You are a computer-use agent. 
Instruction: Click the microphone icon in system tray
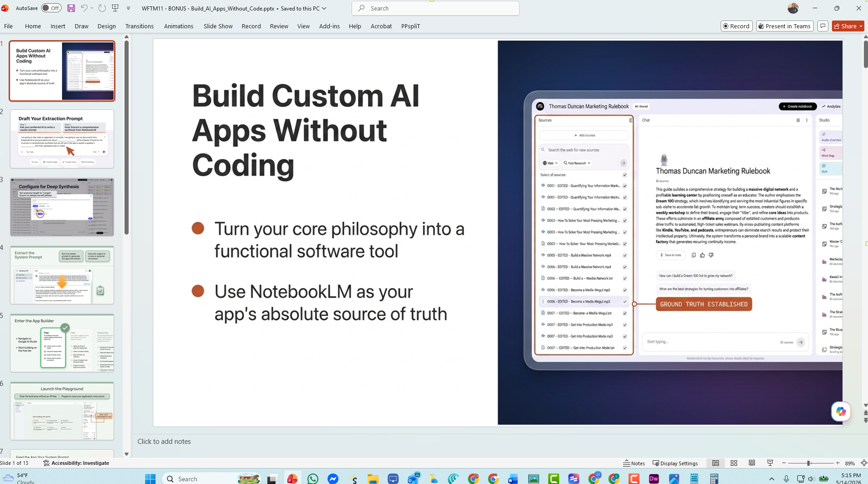(x=786, y=479)
